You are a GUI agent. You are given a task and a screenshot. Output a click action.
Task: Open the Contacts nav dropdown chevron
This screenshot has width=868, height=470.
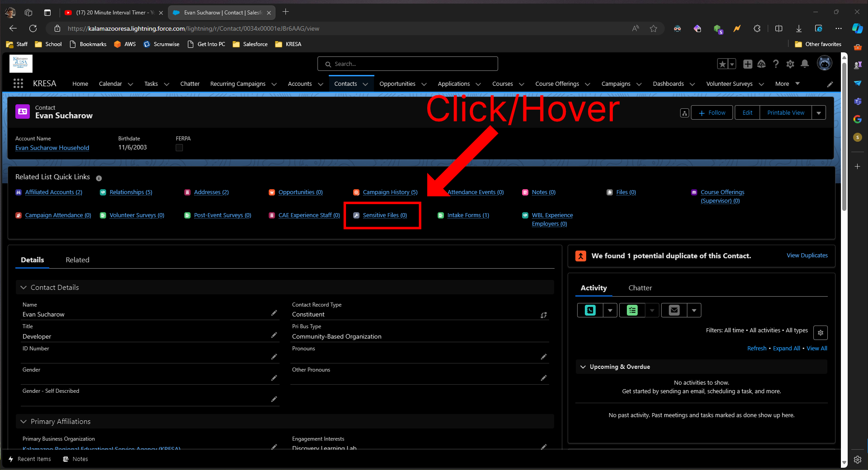point(365,84)
